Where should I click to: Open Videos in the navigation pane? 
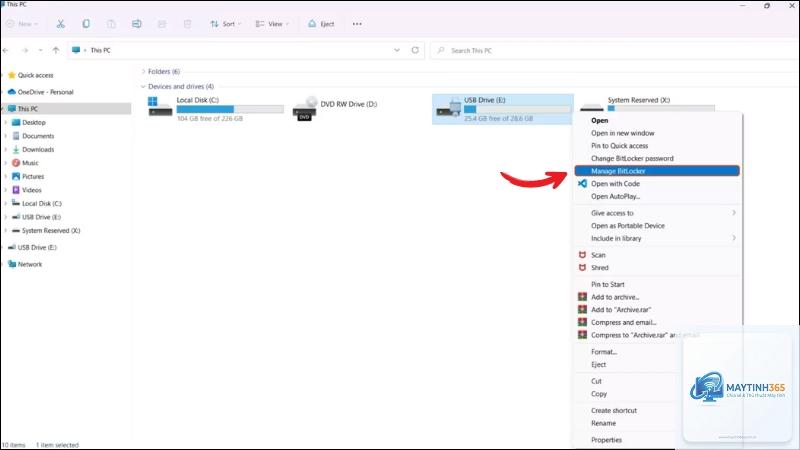click(27, 190)
